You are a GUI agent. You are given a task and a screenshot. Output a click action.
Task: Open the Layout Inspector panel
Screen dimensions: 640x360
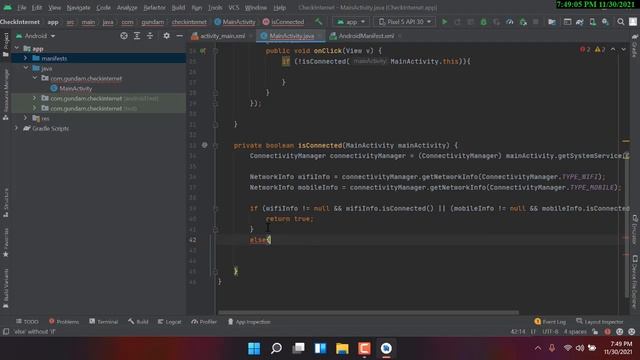point(600,322)
